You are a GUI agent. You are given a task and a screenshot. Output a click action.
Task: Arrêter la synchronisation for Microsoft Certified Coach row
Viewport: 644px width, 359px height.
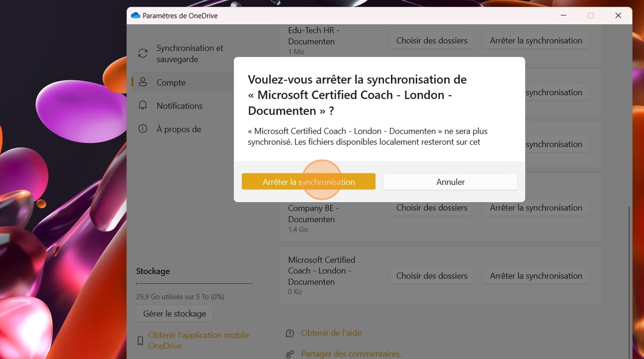pos(536,276)
